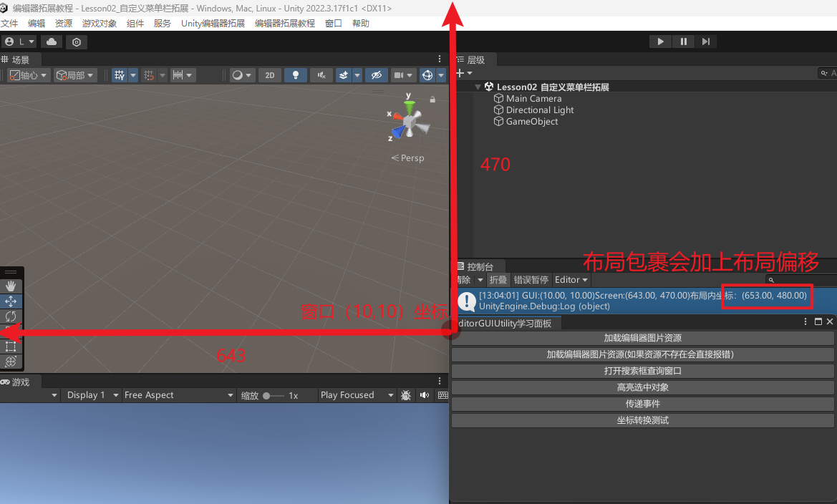Toggle scene lighting bulb button

(295, 75)
